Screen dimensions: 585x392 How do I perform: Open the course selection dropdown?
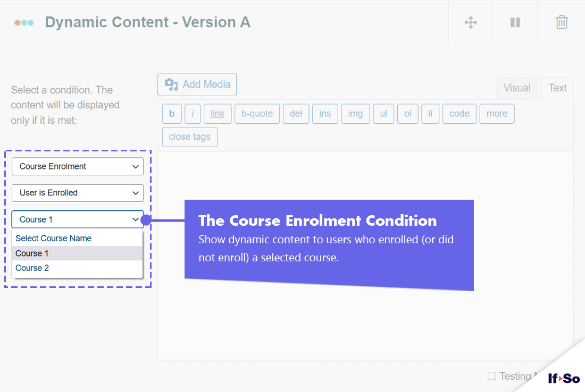[77, 219]
